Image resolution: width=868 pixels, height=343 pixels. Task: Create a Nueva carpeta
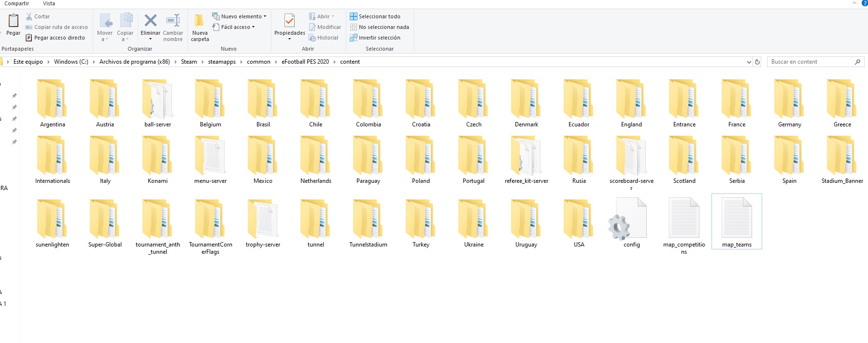click(199, 27)
